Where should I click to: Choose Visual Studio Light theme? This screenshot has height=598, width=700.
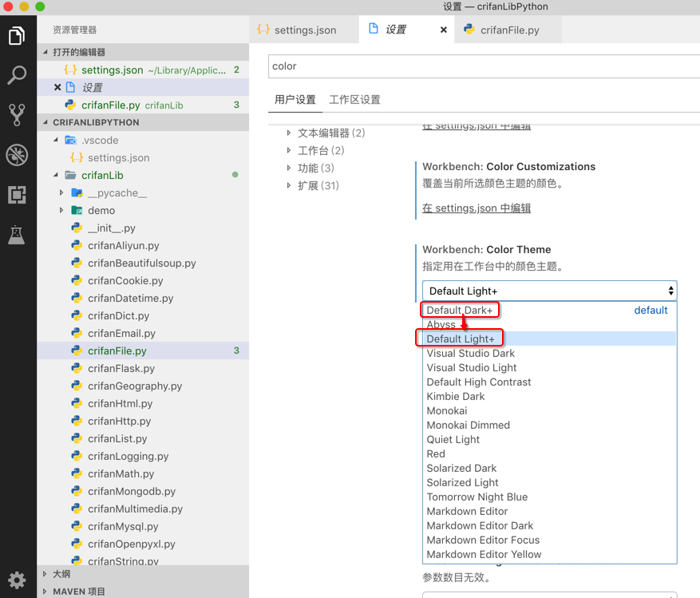550,367
